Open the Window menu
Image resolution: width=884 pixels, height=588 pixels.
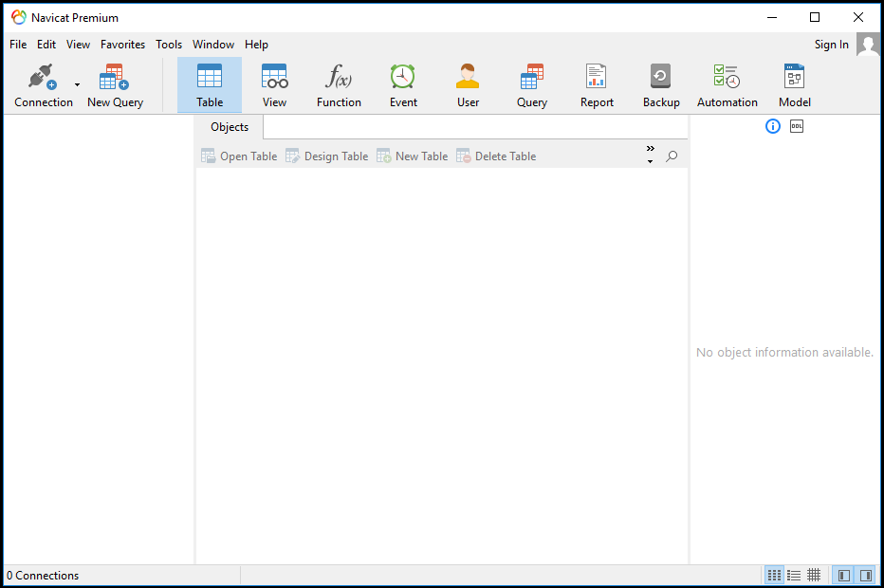[213, 45]
